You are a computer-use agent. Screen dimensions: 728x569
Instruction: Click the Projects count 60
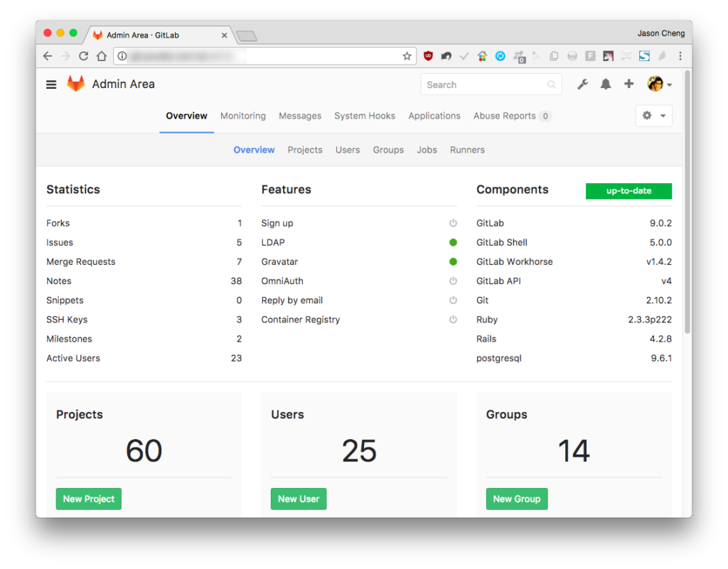click(144, 451)
